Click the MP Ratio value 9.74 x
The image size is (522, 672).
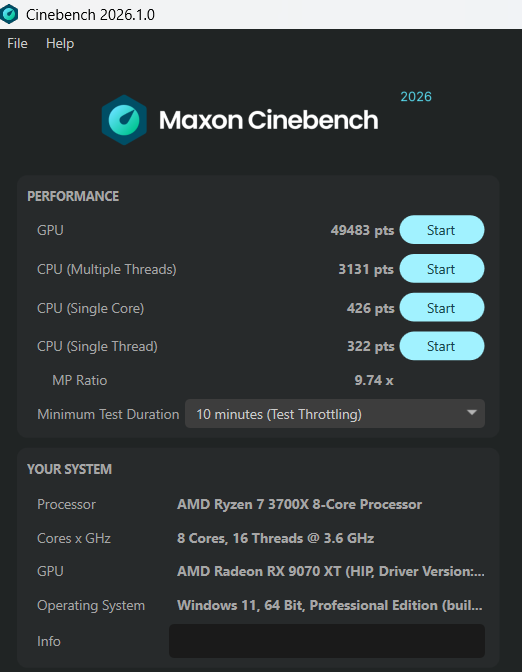(x=374, y=380)
